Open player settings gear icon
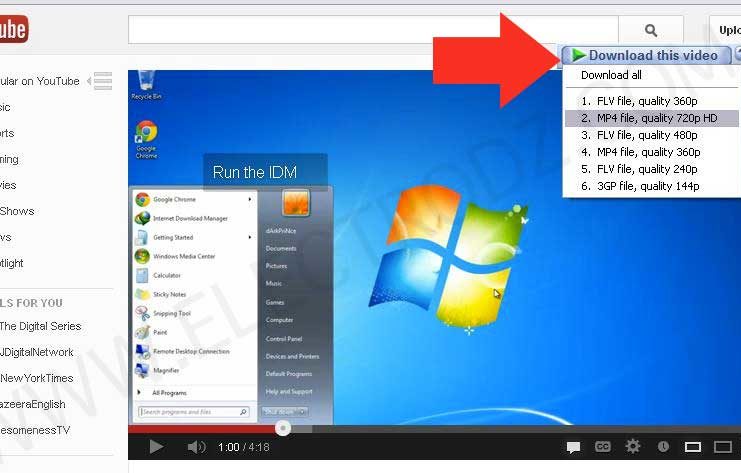This screenshot has height=473, width=741. 633,446
